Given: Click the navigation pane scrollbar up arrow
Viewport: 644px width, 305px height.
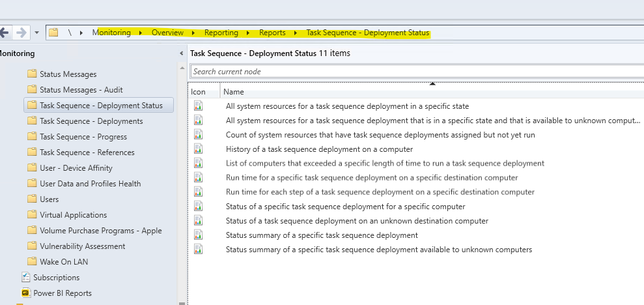Looking at the screenshot, I should pos(182,67).
